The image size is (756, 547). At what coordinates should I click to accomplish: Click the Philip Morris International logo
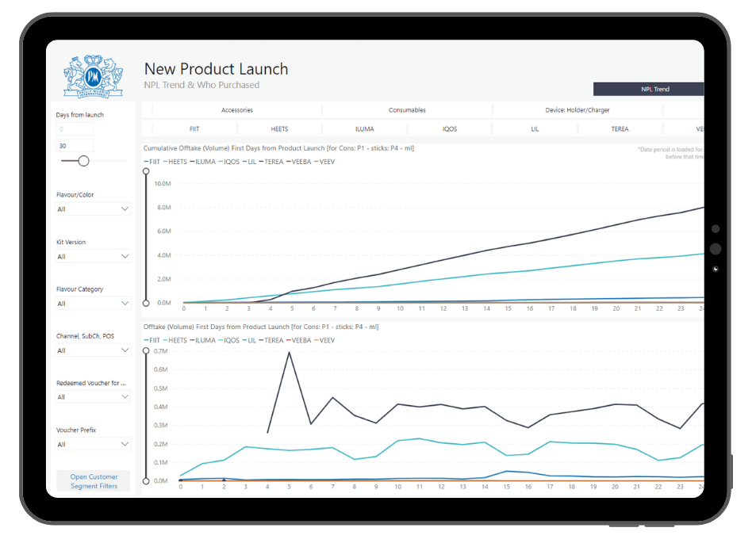pyautogui.click(x=93, y=76)
